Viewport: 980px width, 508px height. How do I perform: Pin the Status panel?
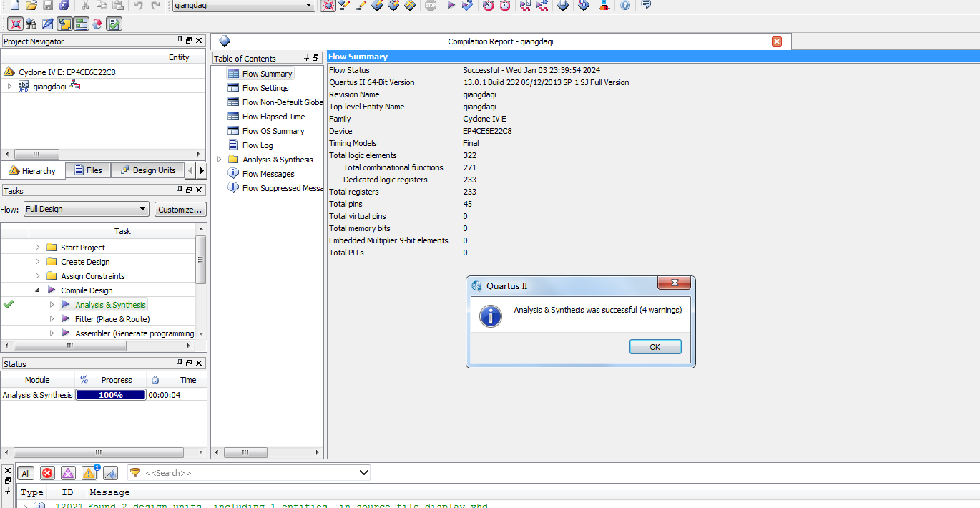click(x=180, y=363)
